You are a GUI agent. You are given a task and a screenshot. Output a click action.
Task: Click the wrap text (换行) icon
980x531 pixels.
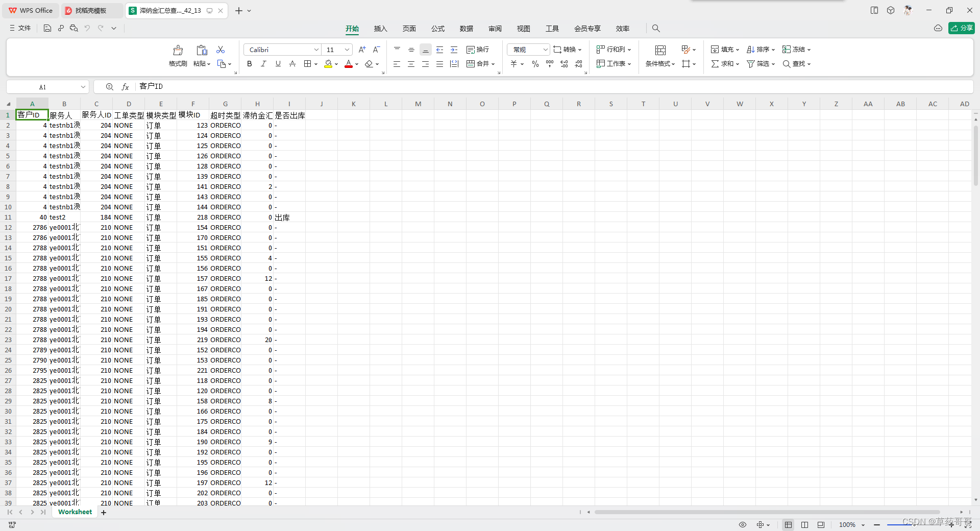(477, 50)
